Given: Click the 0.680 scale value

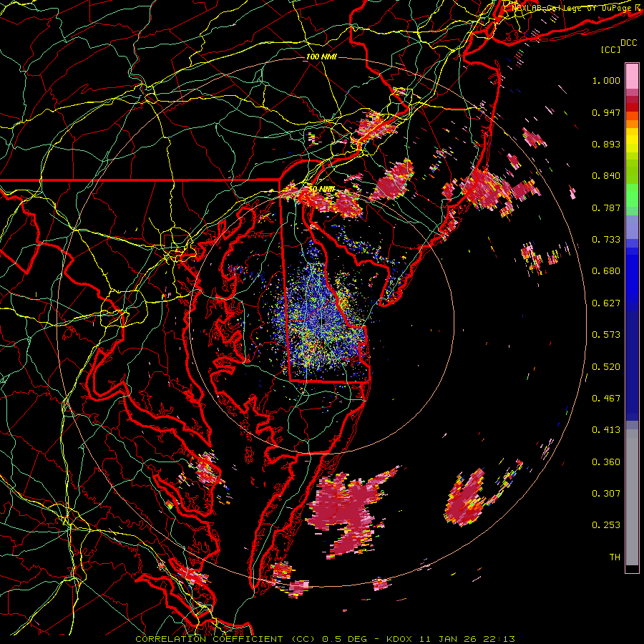Looking at the screenshot, I should point(606,271).
